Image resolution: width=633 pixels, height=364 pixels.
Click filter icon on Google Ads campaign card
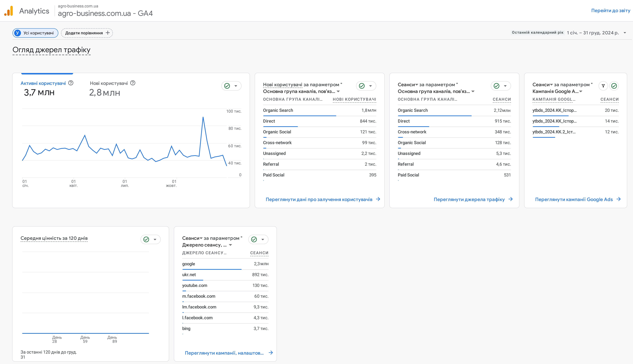603,86
